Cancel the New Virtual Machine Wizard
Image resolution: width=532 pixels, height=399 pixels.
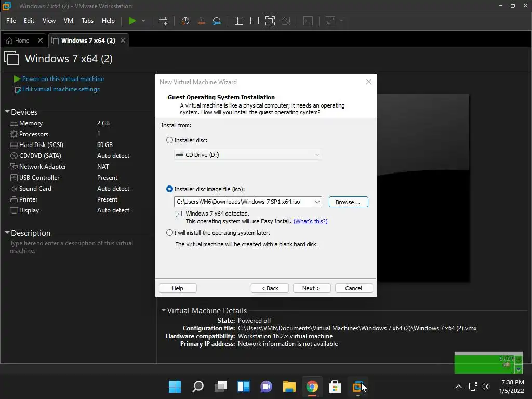pos(353,288)
